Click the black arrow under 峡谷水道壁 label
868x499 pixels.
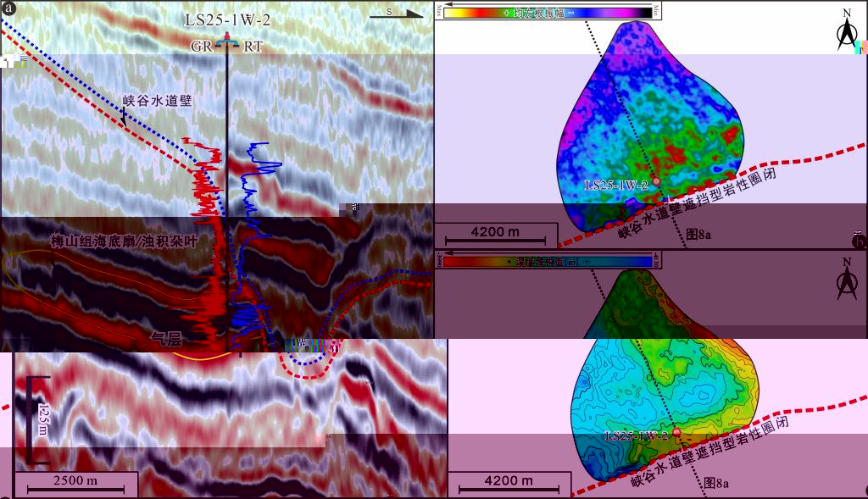pyautogui.click(x=124, y=119)
